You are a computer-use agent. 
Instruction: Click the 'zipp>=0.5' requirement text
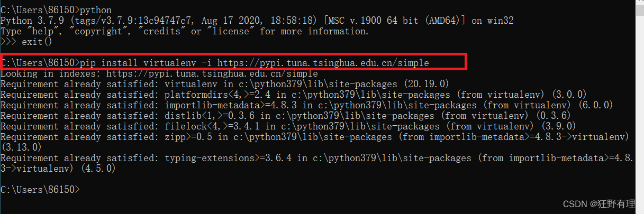click(x=189, y=137)
